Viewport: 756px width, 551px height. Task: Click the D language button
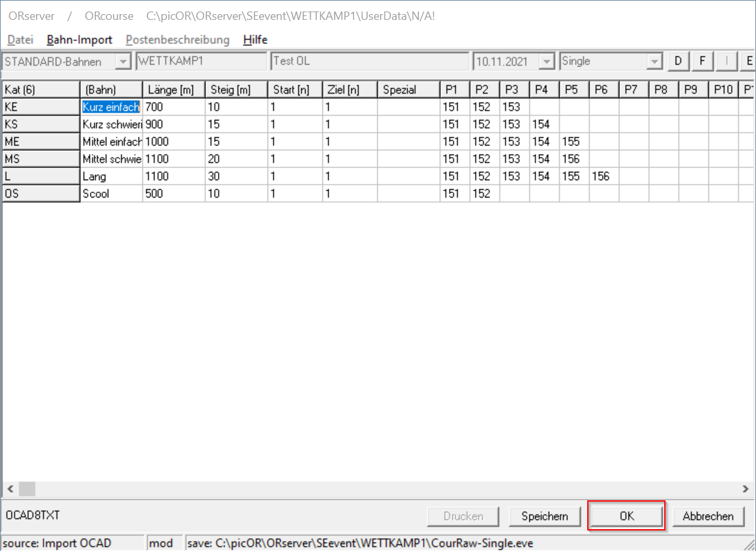[678, 62]
